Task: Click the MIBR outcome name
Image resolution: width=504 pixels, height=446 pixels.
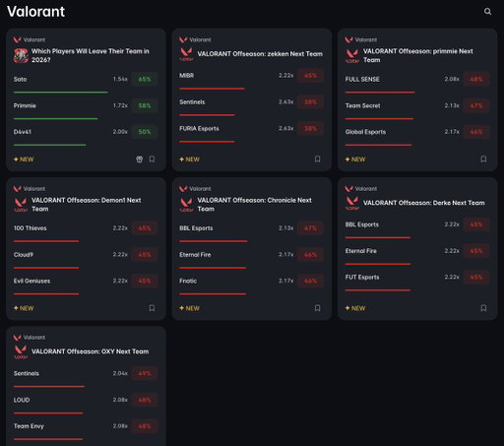Action: point(186,76)
